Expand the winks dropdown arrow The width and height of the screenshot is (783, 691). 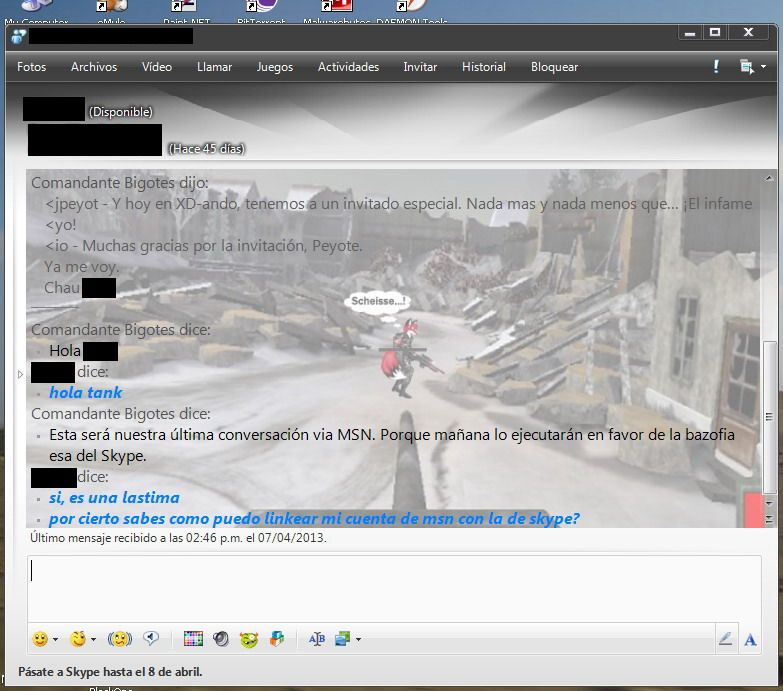(93, 640)
